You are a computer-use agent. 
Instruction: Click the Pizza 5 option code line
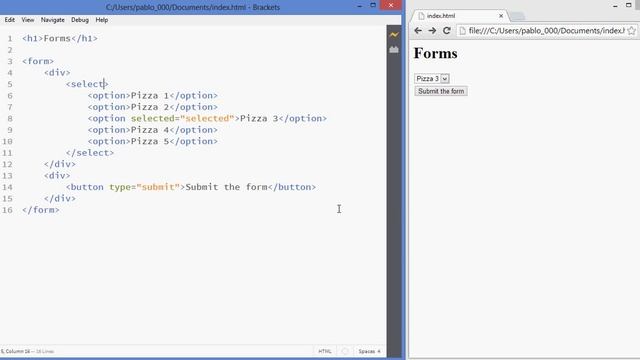tap(153, 141)
